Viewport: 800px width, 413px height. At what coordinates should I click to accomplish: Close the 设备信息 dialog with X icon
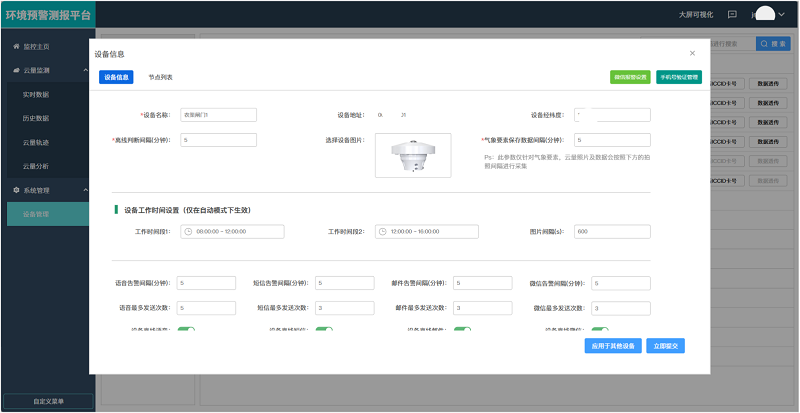692,53
